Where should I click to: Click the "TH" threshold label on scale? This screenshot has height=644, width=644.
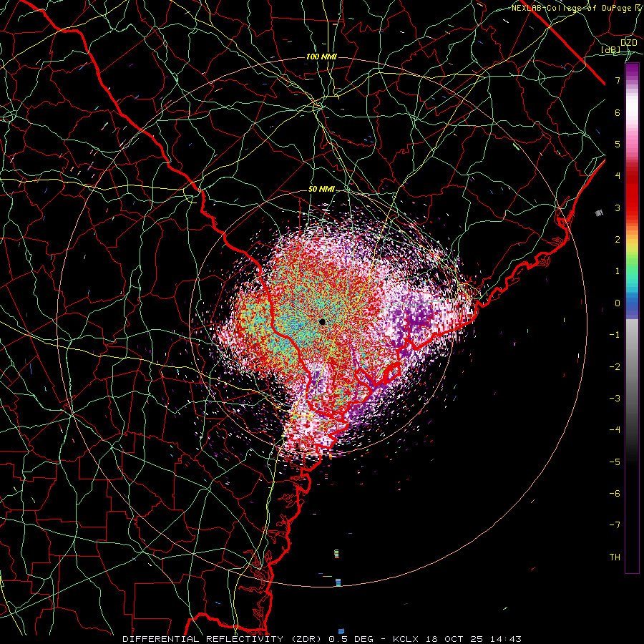point(615,557)
